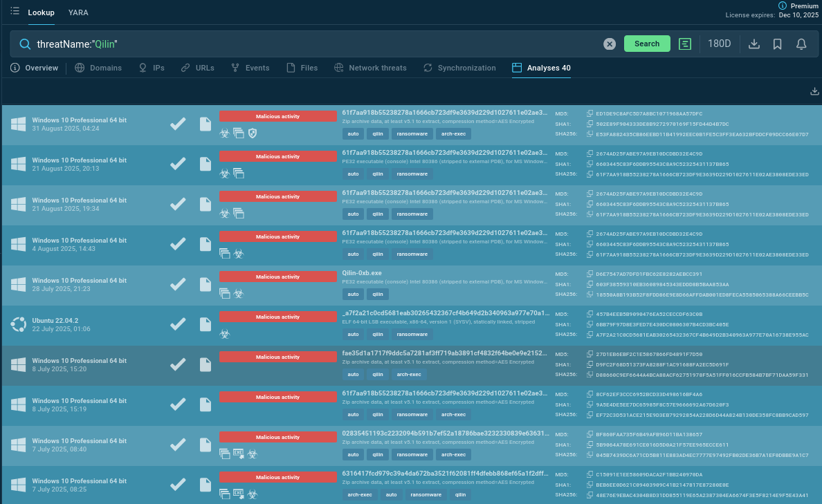Click the Premium info icon

point(783,6)
